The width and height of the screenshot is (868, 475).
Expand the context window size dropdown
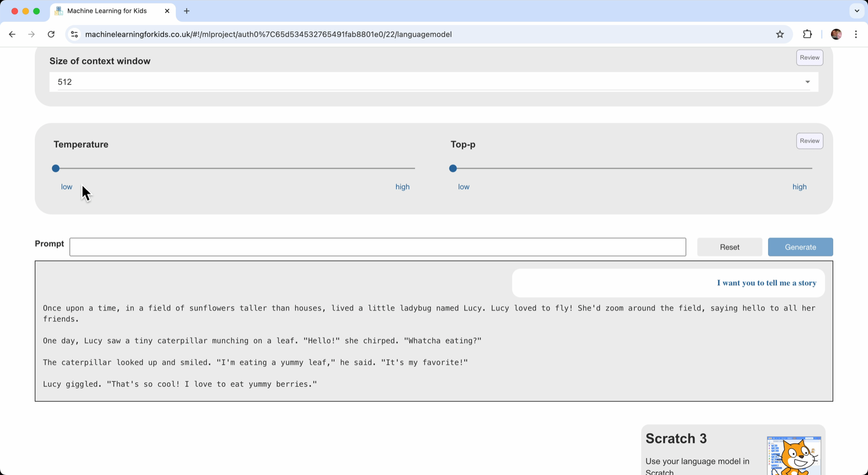[807, 82]
